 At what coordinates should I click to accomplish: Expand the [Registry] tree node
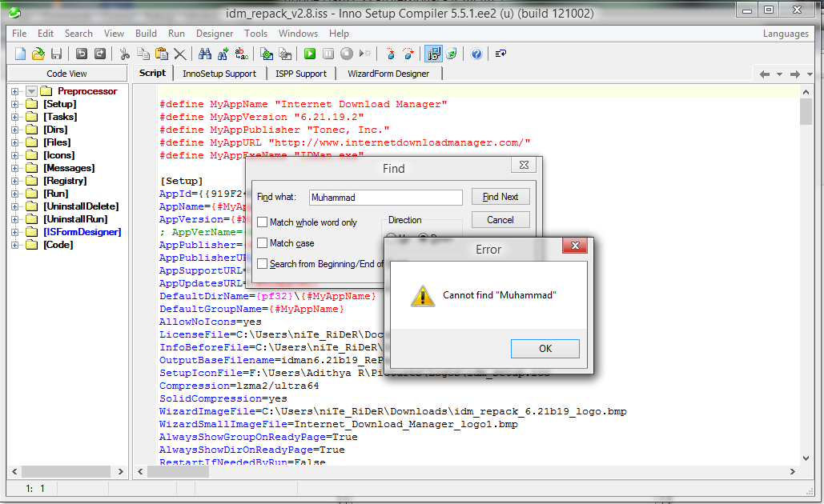[14, 181]
